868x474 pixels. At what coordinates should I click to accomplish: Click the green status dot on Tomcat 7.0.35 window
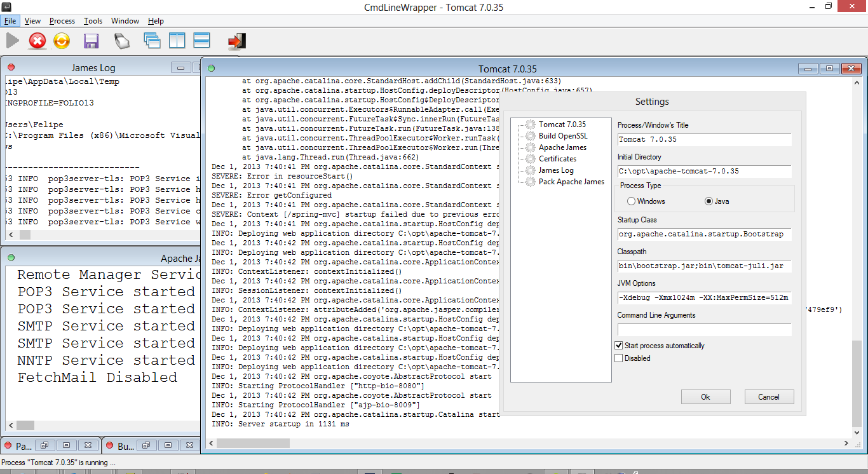click(x=212, y=69)
